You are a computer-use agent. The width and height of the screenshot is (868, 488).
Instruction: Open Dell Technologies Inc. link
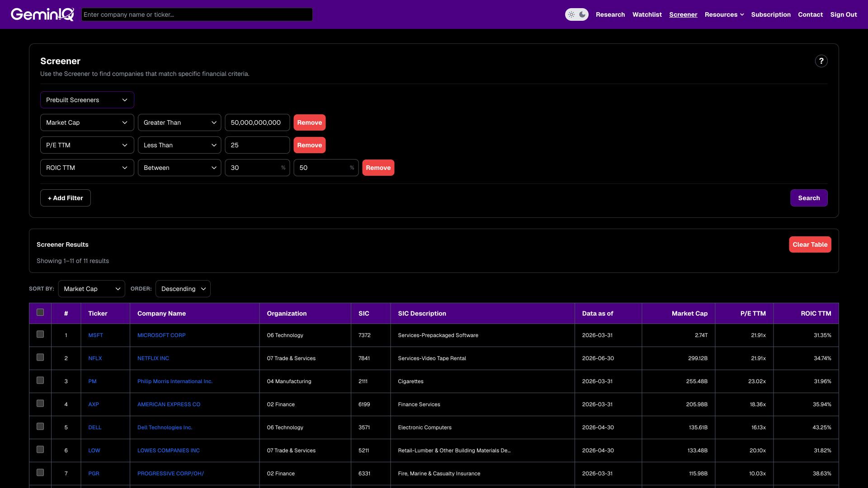click(165, 427)
